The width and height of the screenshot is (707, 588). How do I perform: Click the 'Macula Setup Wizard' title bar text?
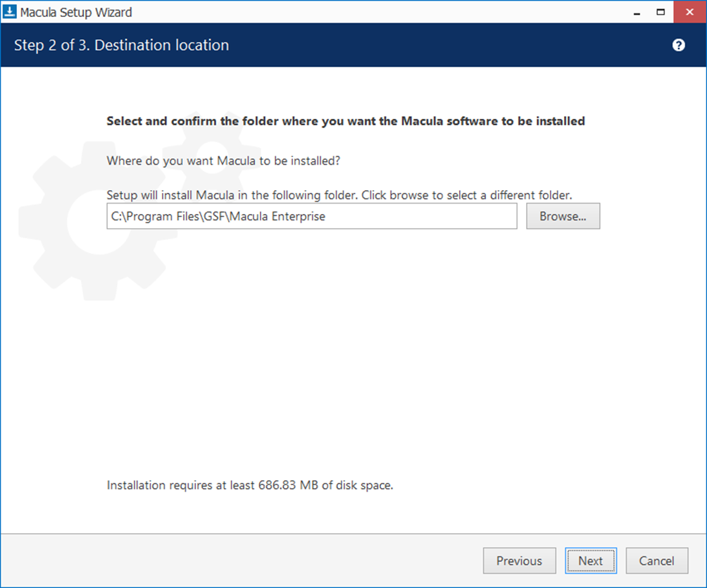75,12
